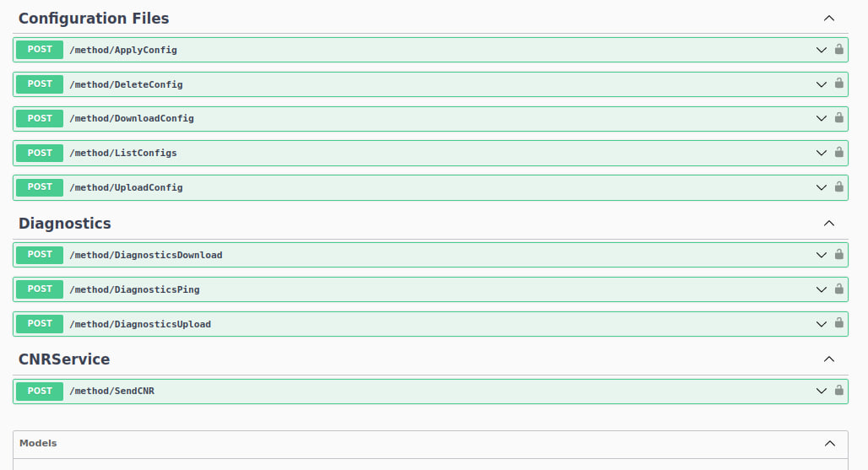The height and width of the screenshot is (470, 868).
Task: Click the lock icon for /method/ListConfigs
Action: 839,152
